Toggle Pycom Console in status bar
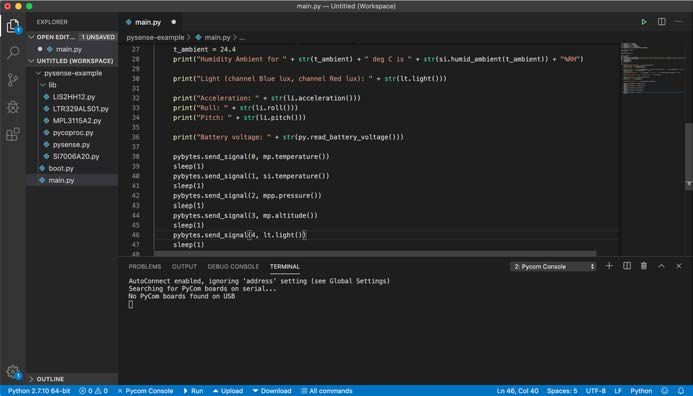Viewport: 693px width, 396px height. [145, 391]
